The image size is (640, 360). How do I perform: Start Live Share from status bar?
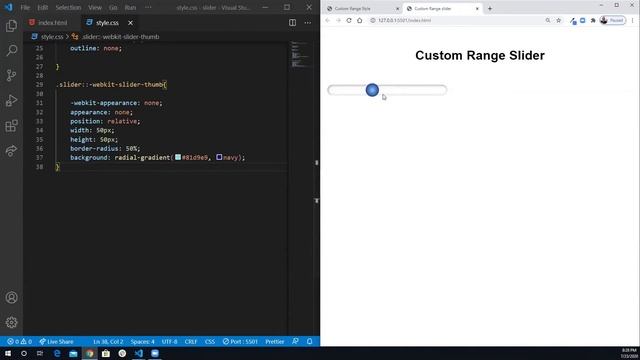point(56,342)
